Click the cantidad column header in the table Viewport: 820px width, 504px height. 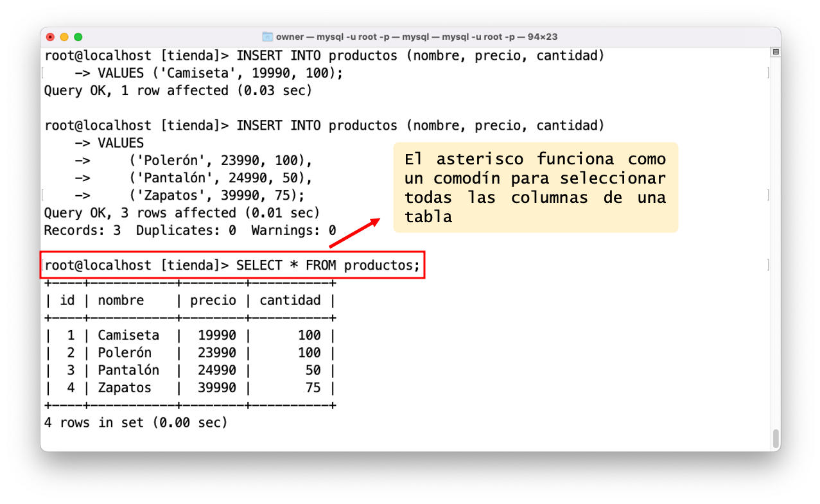290,300
